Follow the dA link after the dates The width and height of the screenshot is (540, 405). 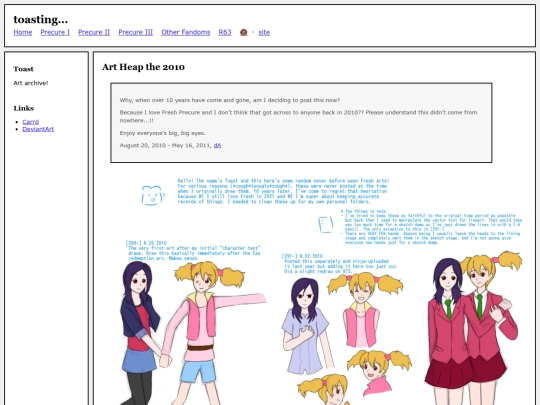click(x=217, y=145)
